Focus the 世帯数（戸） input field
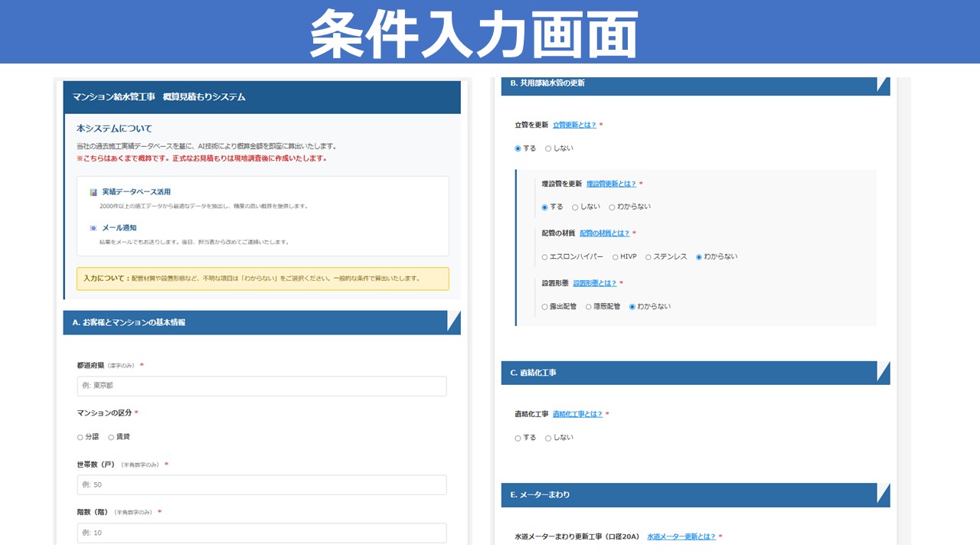The image size is (980, 551). click(262, 485)
